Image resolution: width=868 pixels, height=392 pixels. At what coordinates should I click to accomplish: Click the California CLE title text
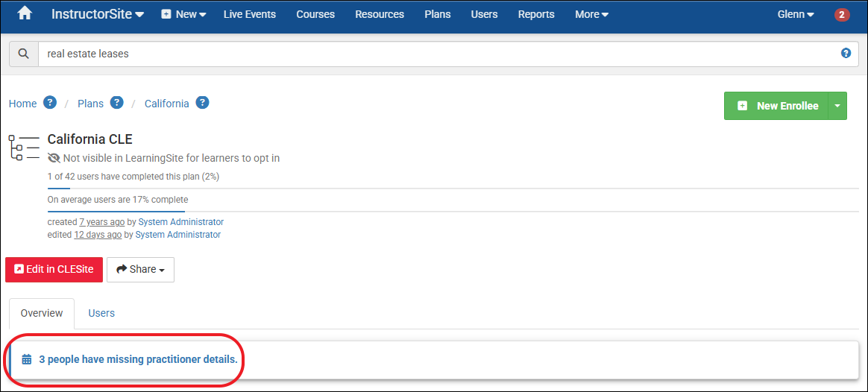click(x=89, y=139)
